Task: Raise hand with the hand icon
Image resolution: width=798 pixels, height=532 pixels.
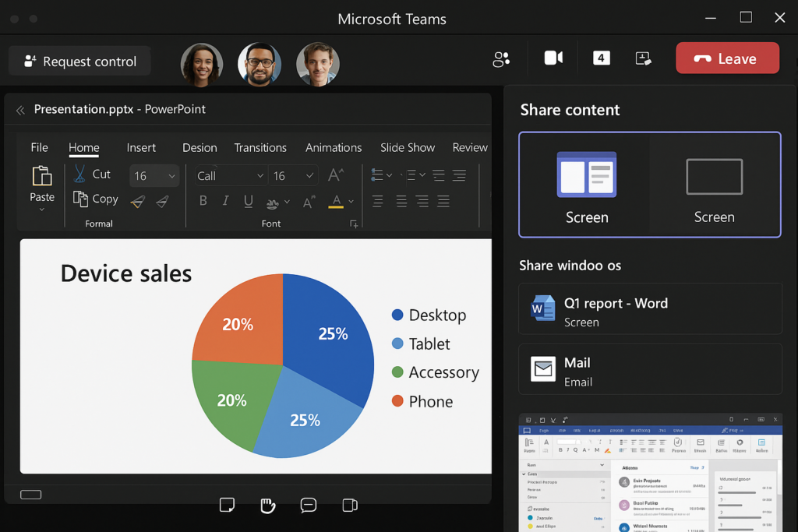Action: (x=268, y=505)
